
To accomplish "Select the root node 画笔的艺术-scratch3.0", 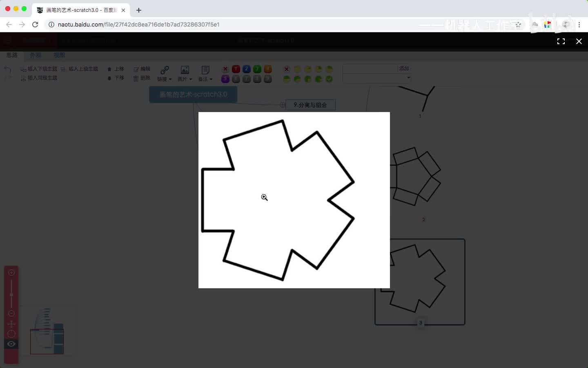I will pyautogui.click(x=193, y=94).
